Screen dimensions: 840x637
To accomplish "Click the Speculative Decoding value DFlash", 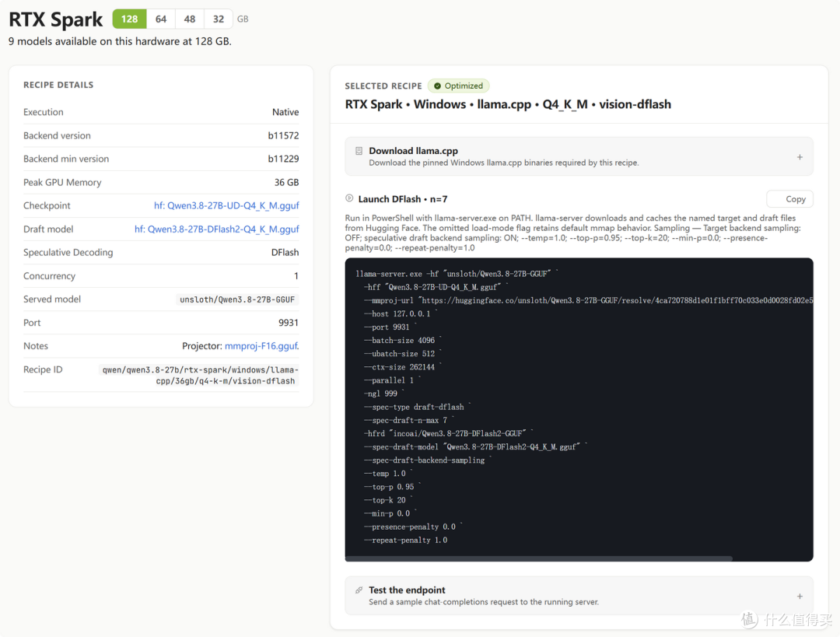I will 285,253.
